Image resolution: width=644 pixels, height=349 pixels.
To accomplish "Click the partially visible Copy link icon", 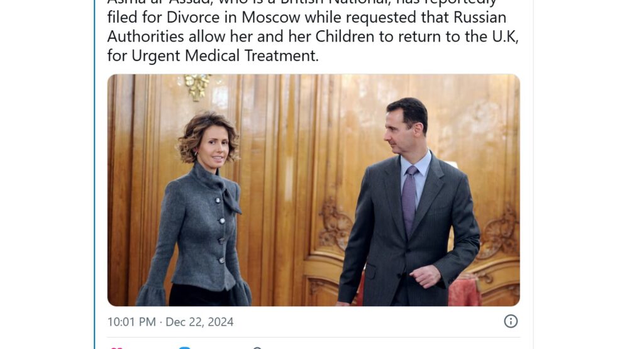I will tap(257, 348).
